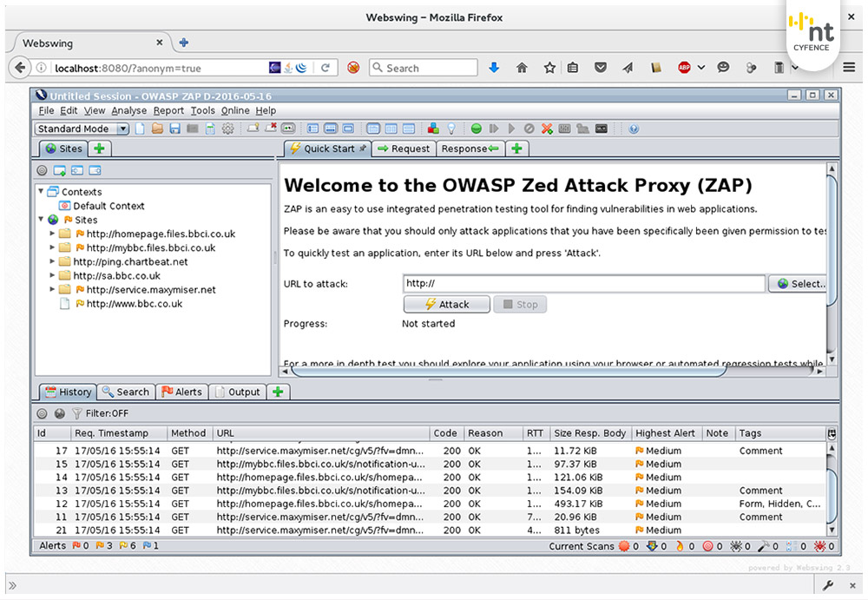Click the red X breakpoints toolbar icon
This screenshot has height=600, width=868.
tap(547, 129)
